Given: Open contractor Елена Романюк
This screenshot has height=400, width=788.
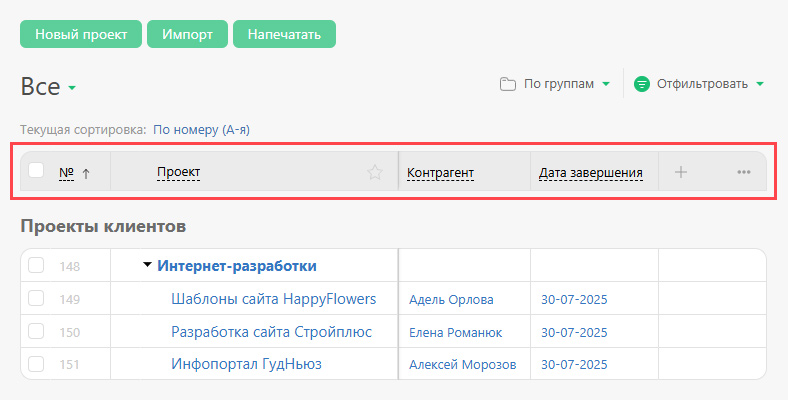Looking at the screenshot, I should pyautogui.click(x=456, y=333).
